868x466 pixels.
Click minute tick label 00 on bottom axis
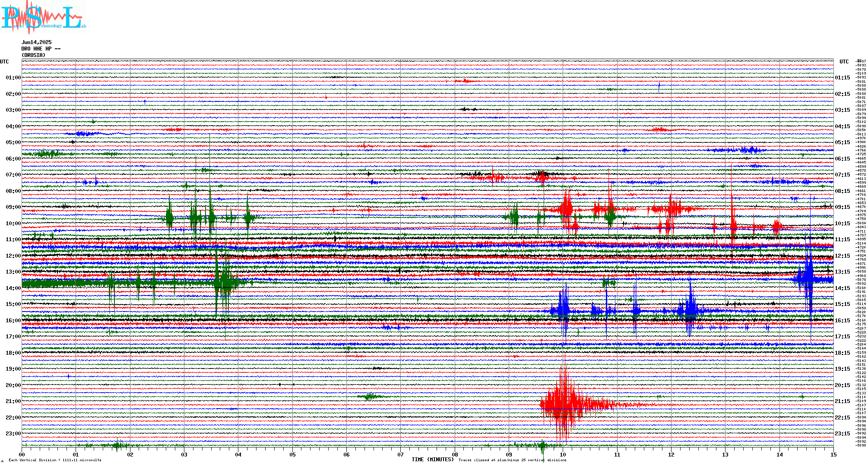(x=22, y=454)
